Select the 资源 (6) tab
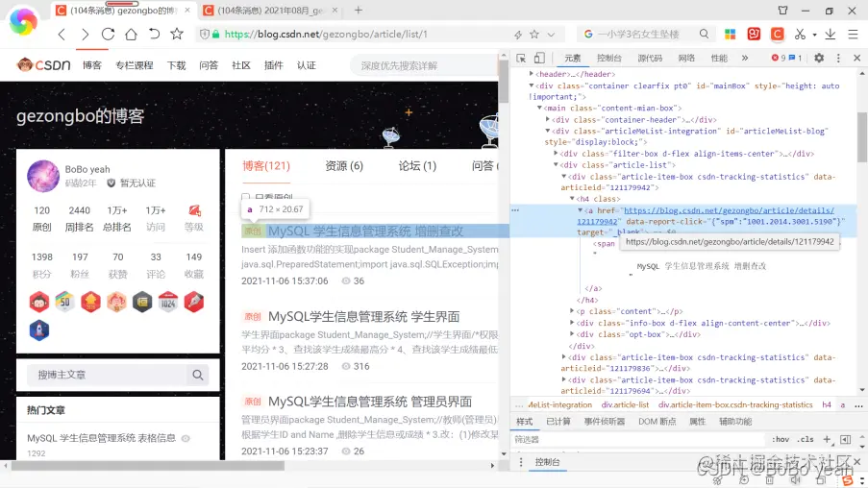 [344, 166]
